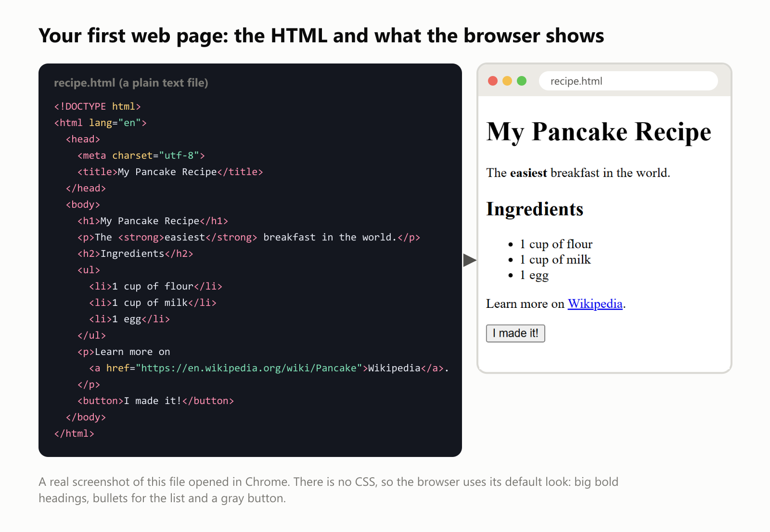This screenshot has width=770, height=532.
Task: Click the "<h2>Ingredients</h2>" code line
Action: click(135, 253)
